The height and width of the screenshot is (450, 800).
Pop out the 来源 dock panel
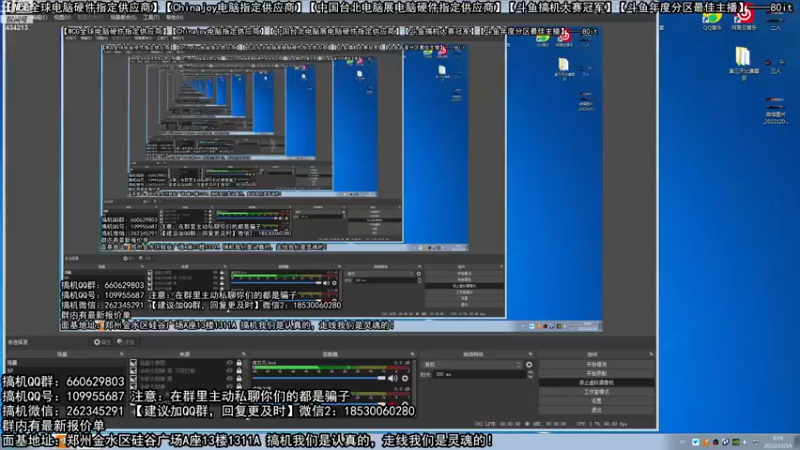[243, 354]
